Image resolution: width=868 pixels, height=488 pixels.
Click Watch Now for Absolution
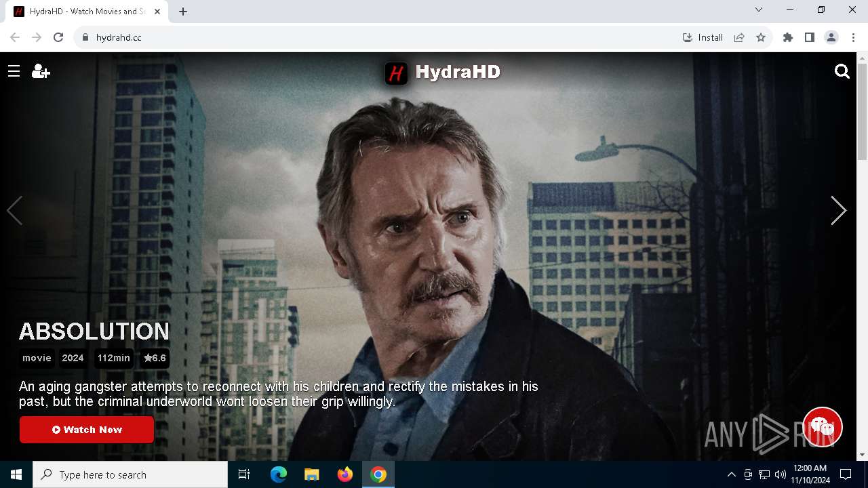(x=87, y=430)
